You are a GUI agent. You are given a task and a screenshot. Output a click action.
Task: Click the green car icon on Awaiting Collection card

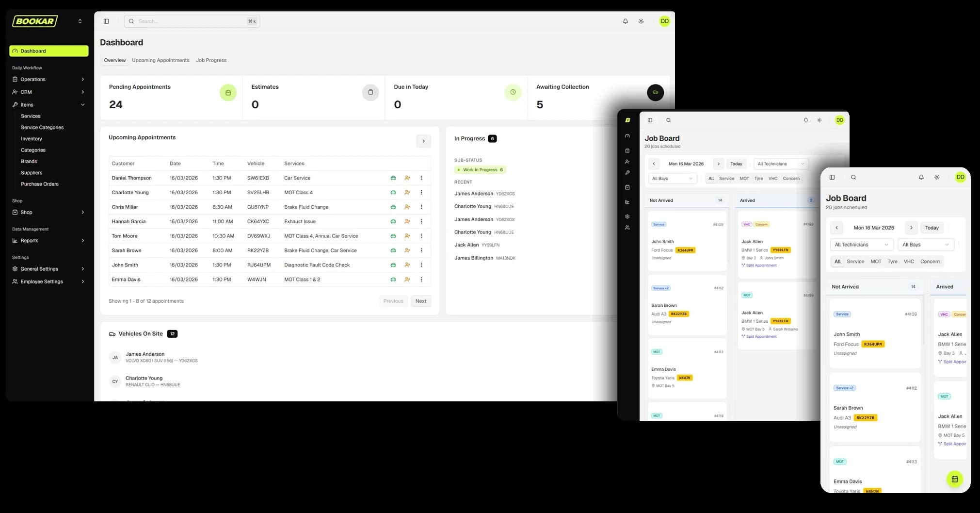tap(655, 92)
